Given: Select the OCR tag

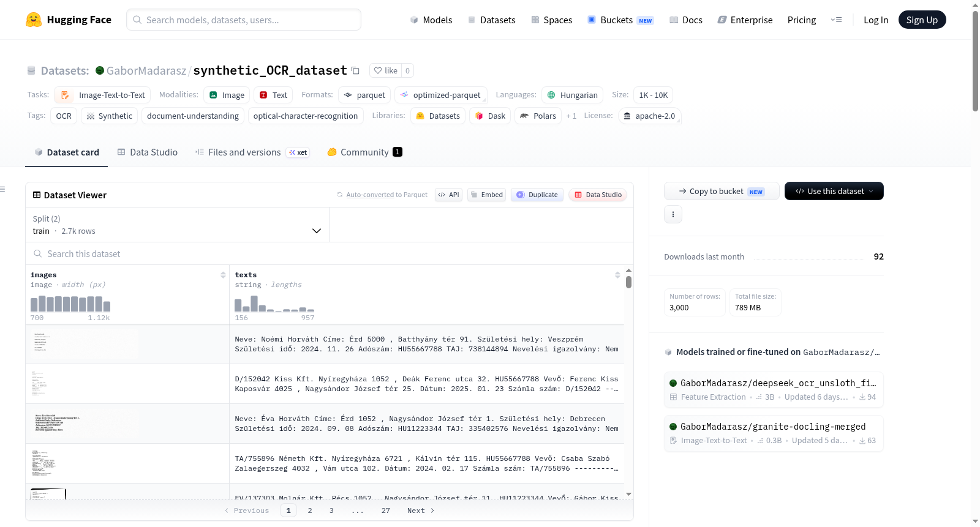Looking at the screenshot, I should (x=64, y=116).
